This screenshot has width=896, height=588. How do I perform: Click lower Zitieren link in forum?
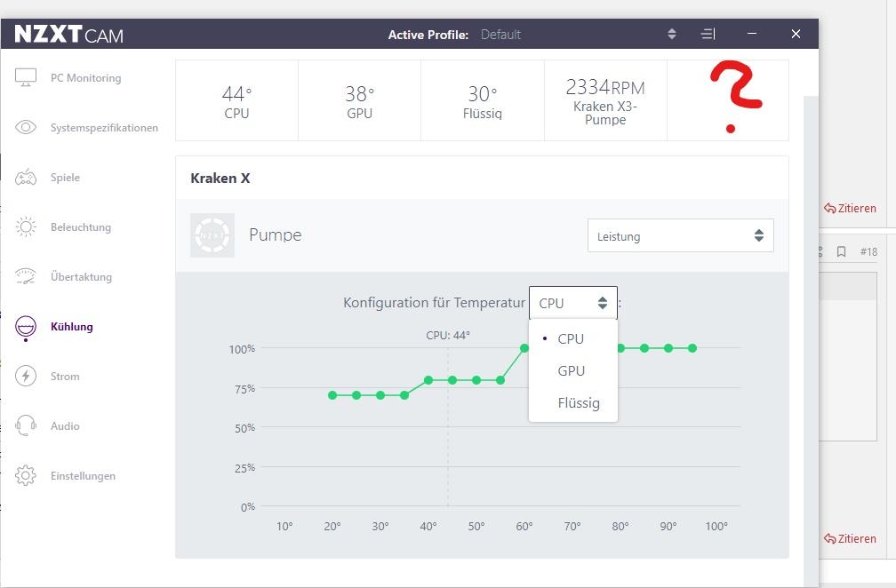coord(850,538)
